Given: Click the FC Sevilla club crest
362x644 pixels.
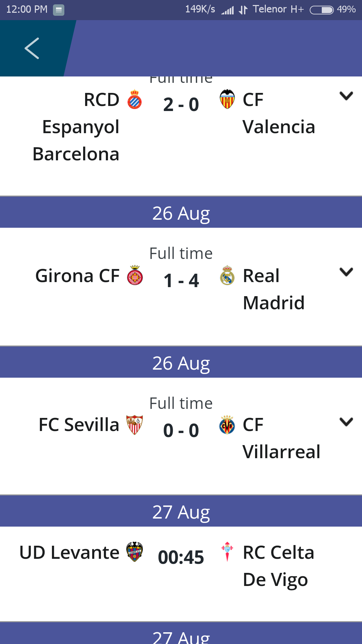Looking at the screenshot, I should (135, 425).
